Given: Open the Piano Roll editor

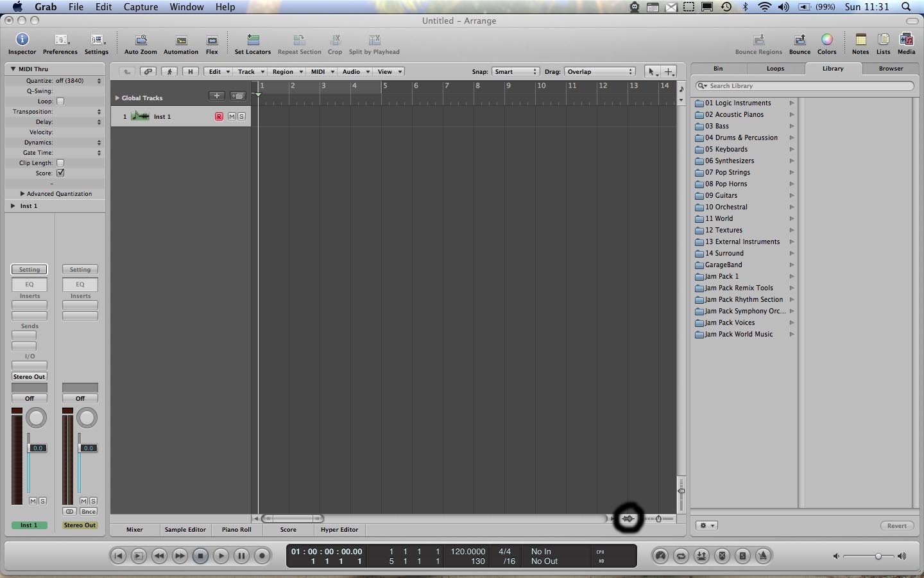Looking at the screenshot, I should [x=236, y=530].
